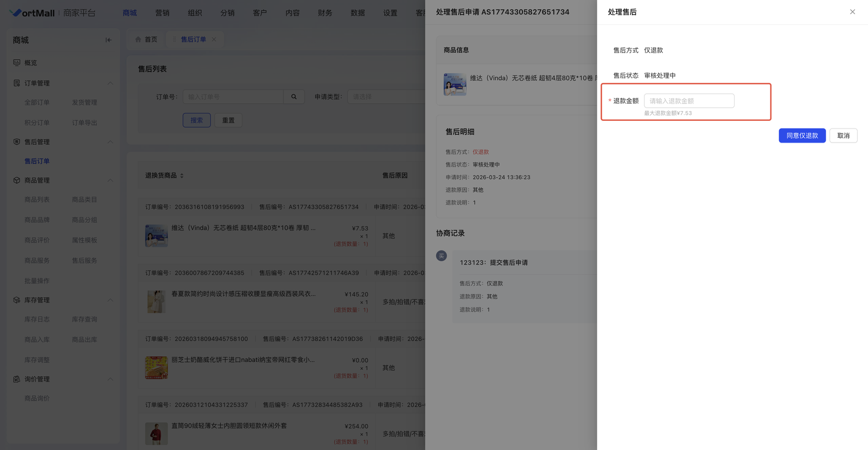Click the 订单管理 sidebar icon

click(17, 83)
